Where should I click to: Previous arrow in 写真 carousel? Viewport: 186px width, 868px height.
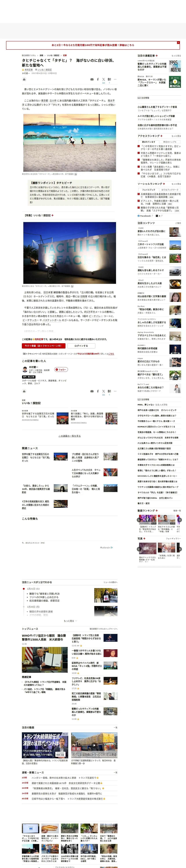tap(139, 549)
